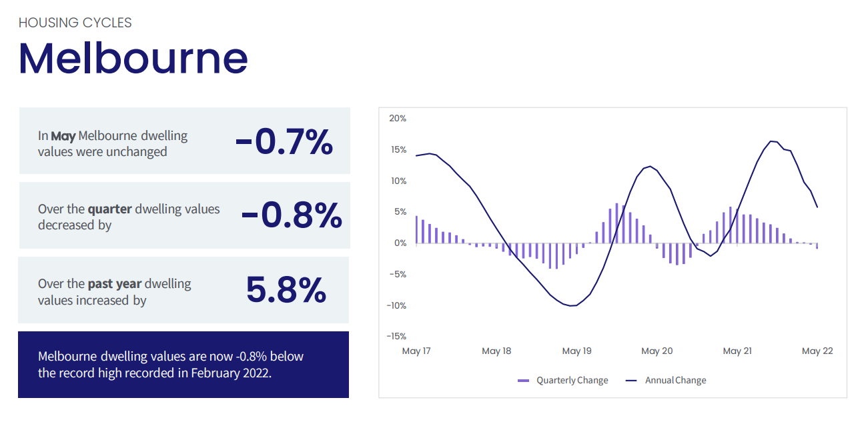
Task: Click the -15% y-axis label
Action: [x=396, y=337]
